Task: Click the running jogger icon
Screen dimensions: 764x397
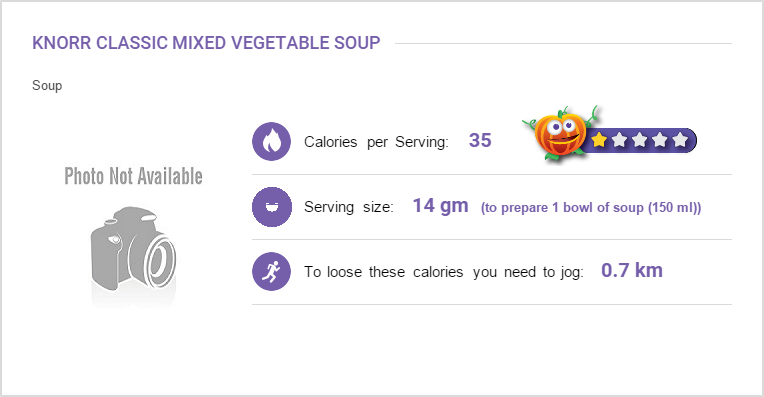Action: click(271, 271)
